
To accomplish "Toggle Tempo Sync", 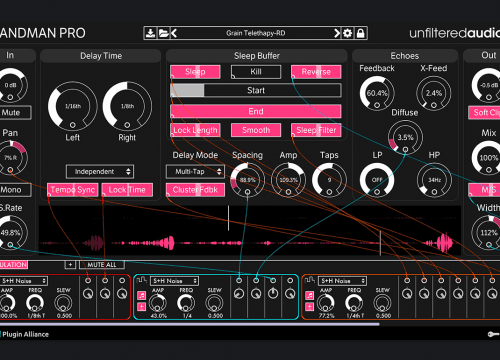I will 73,190.
